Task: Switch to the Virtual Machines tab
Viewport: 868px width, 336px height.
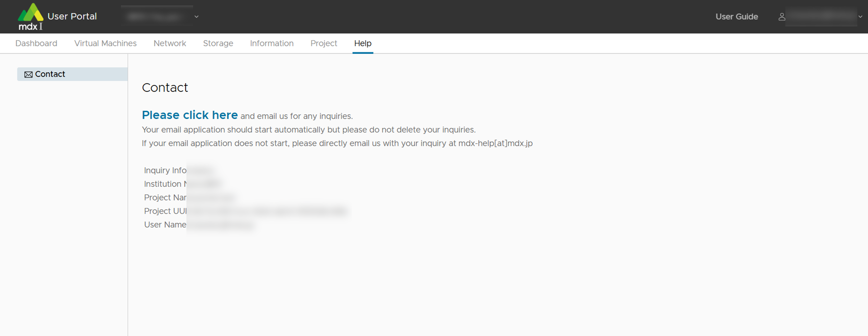Action: point(105,43)
